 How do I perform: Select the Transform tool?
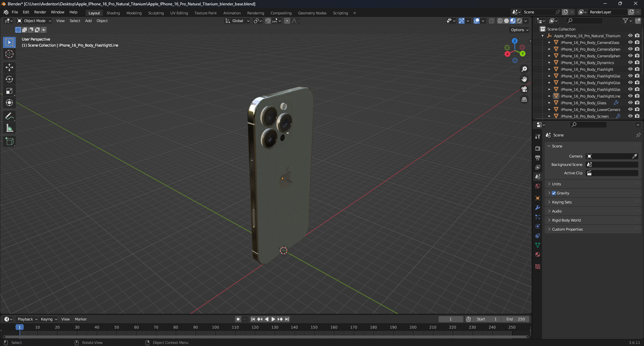(9, 103)
